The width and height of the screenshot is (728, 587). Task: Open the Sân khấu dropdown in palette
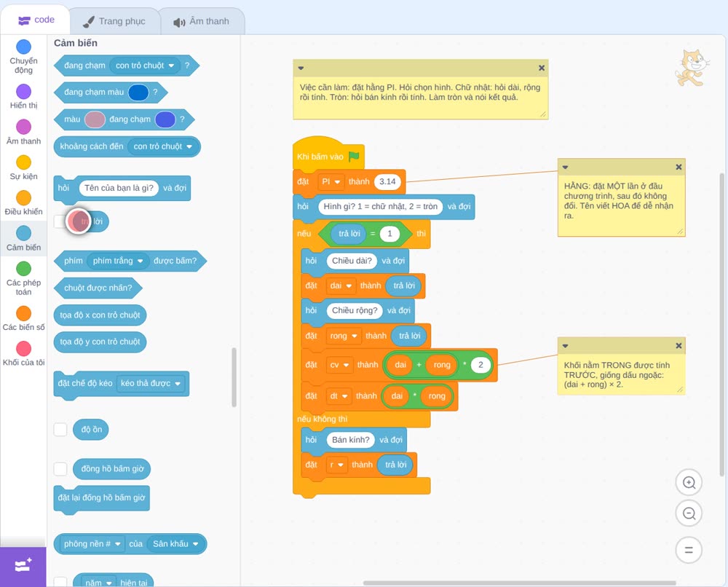click(x=175, y=544)
